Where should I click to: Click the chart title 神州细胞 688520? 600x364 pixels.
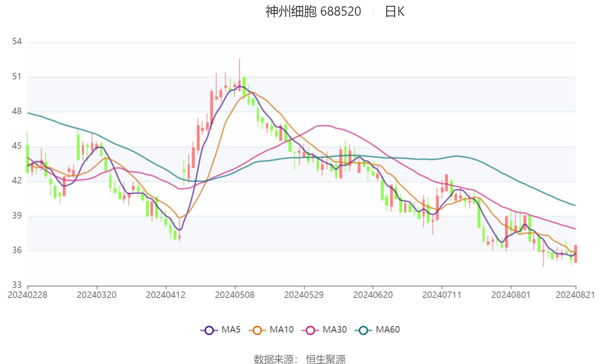point(313,11)
